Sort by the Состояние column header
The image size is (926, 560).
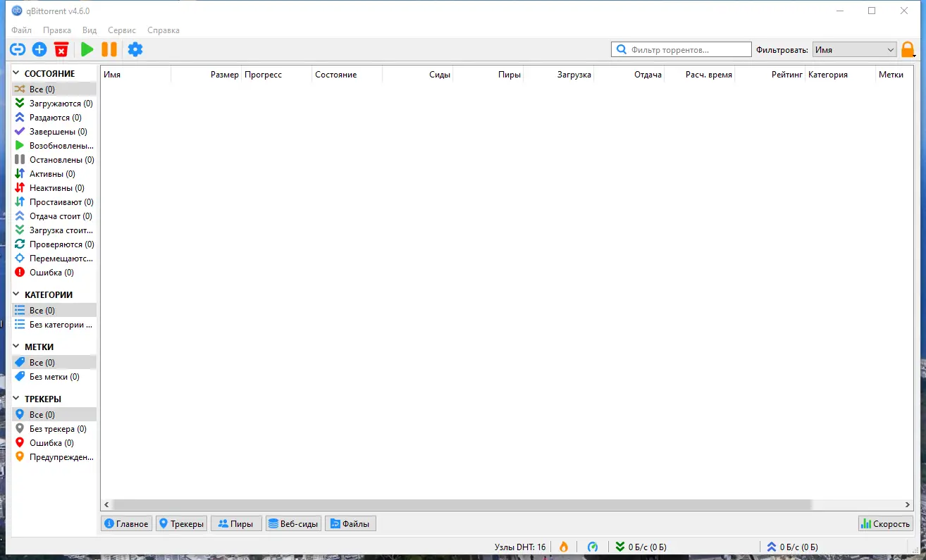pos(347,75)
